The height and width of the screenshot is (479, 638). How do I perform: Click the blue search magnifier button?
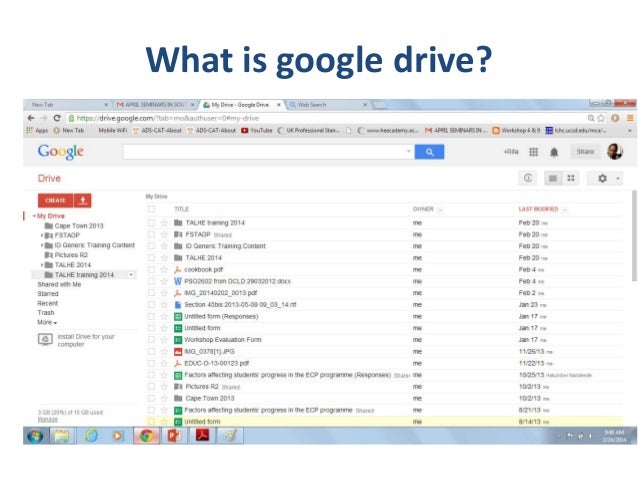429,152
